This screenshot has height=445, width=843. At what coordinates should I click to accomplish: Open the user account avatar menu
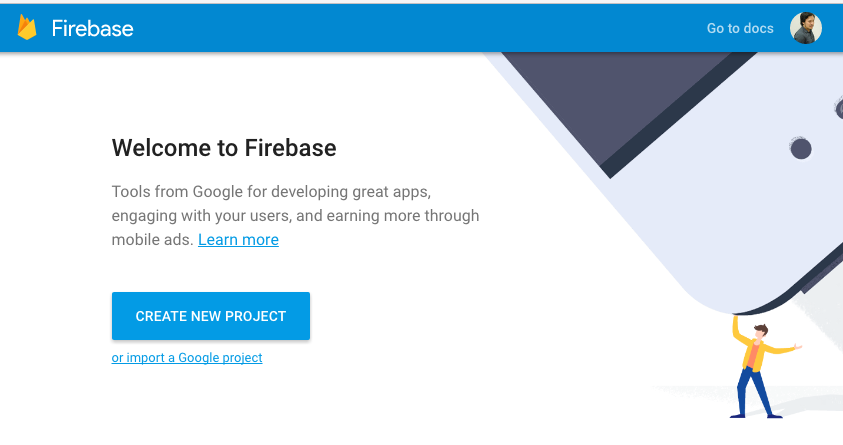806,28
